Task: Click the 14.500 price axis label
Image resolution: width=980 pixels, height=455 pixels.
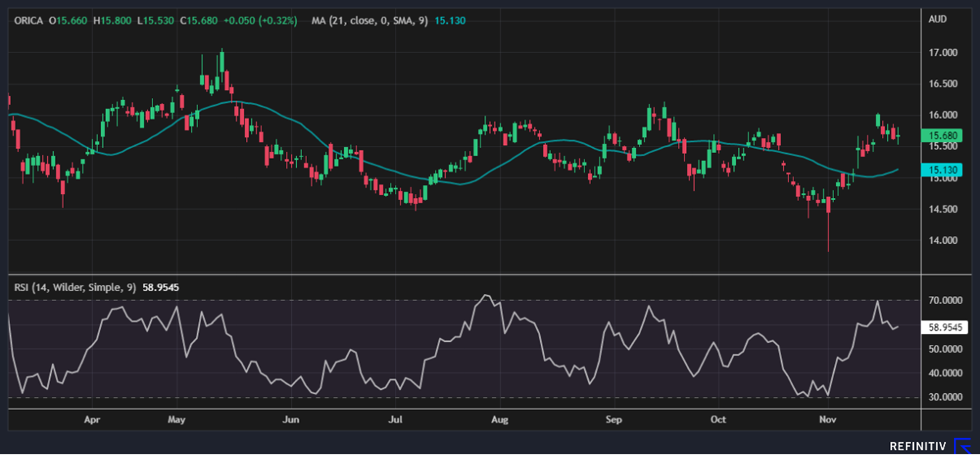Action: [x=942, y=209]
